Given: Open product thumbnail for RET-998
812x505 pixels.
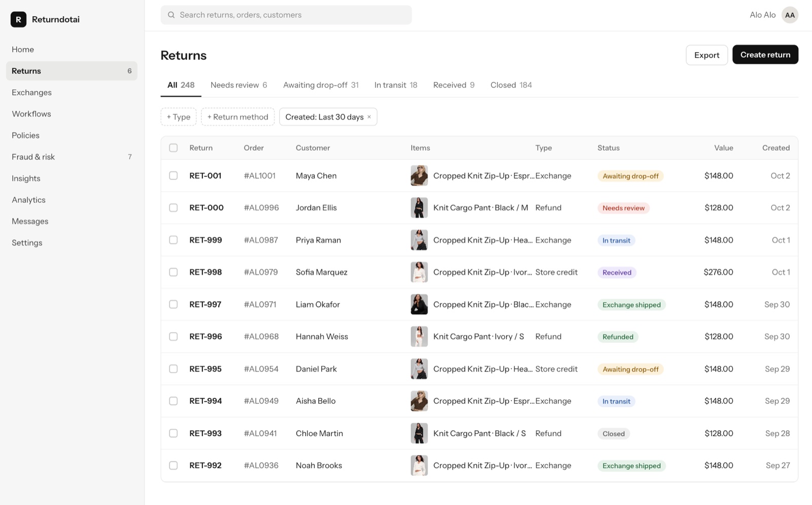Looking at the screenshot, I should 419,272.
